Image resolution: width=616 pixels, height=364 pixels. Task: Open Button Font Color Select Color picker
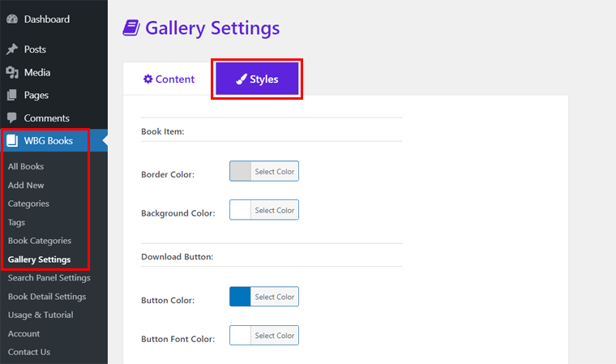click(x=274, y=335)
